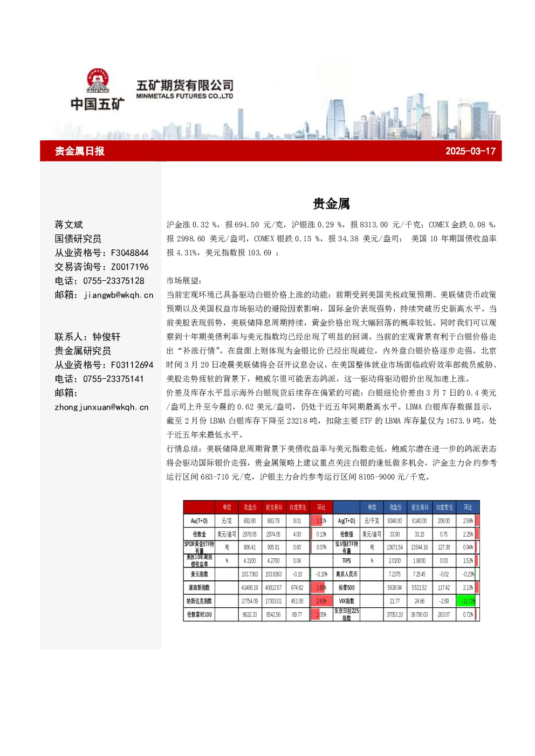Click Ag(T+D) closing price 8348.00
This screenshot has width=535, height=756.
pyautogui.click(x=395, y=521)
